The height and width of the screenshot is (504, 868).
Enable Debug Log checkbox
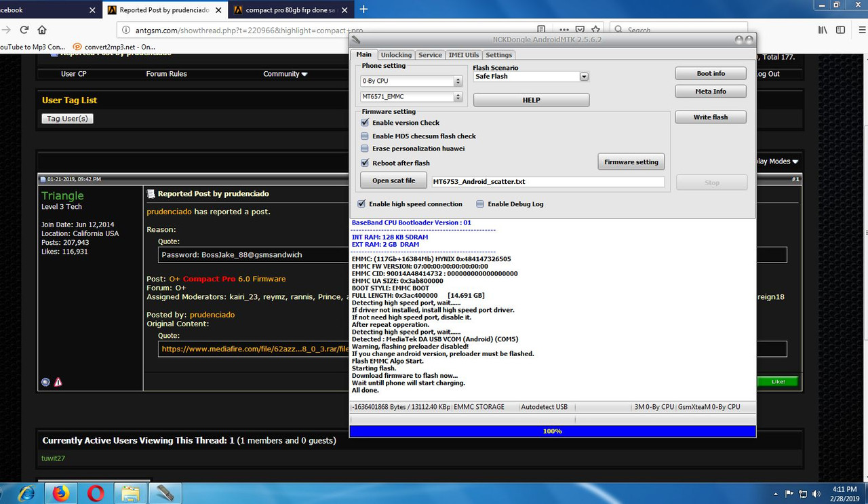pyautogui.click(x=480, y=203)
